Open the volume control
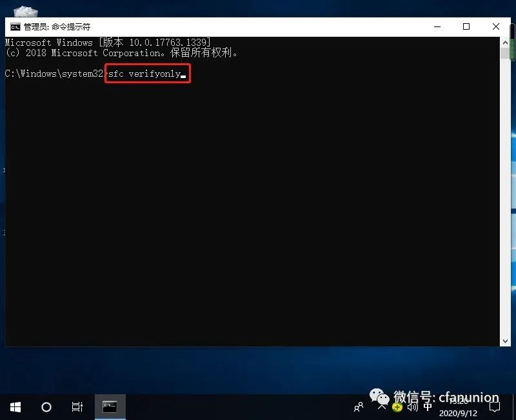The image size is (516, 420). [412, 408]
